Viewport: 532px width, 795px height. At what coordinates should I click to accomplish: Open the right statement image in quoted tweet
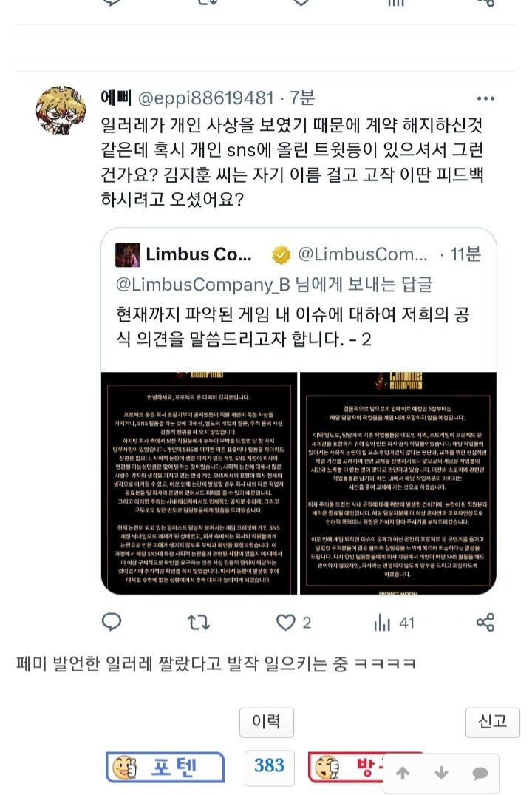pyautogui.click(x=398, y=483)
